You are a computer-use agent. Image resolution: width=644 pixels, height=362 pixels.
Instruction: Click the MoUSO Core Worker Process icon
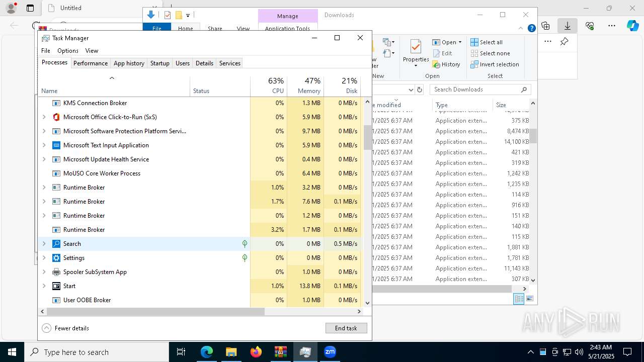click(x=56, y=173)
